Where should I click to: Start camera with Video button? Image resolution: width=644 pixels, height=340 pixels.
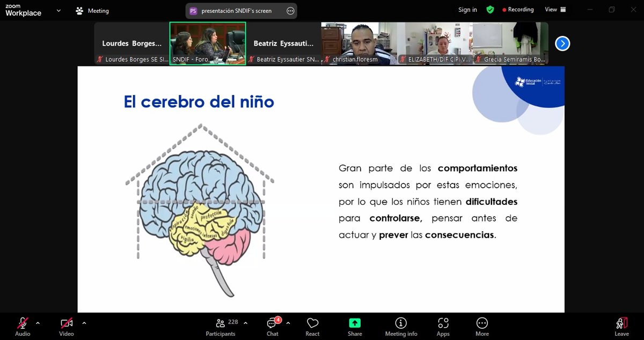pos(67,327)
